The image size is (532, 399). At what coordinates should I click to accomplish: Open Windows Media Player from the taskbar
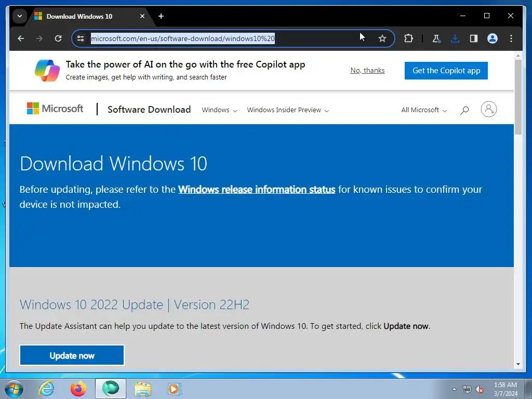[175, 389]
